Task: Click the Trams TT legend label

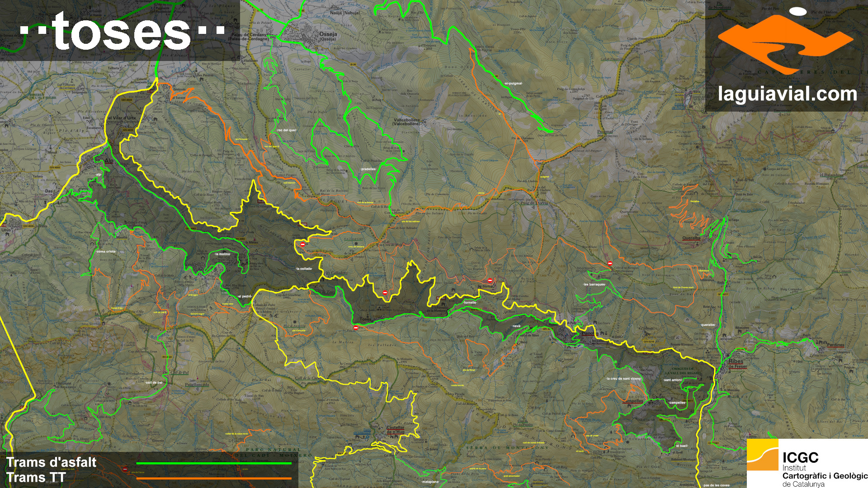Action: coord(36,478)
